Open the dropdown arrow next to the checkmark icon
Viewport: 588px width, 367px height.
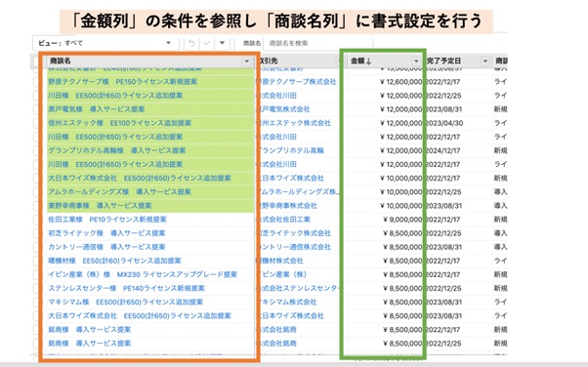pyautogui.click(x=222, y=43)
